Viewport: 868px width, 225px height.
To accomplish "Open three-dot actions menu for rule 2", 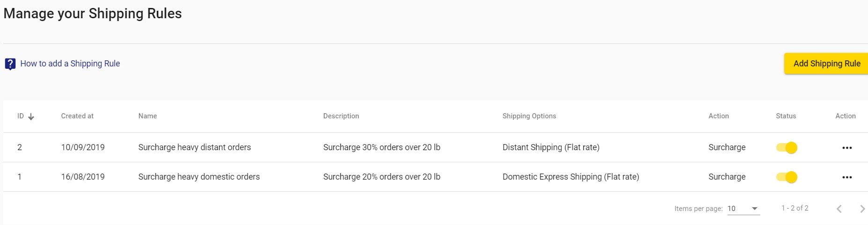I will click(846, 148).
